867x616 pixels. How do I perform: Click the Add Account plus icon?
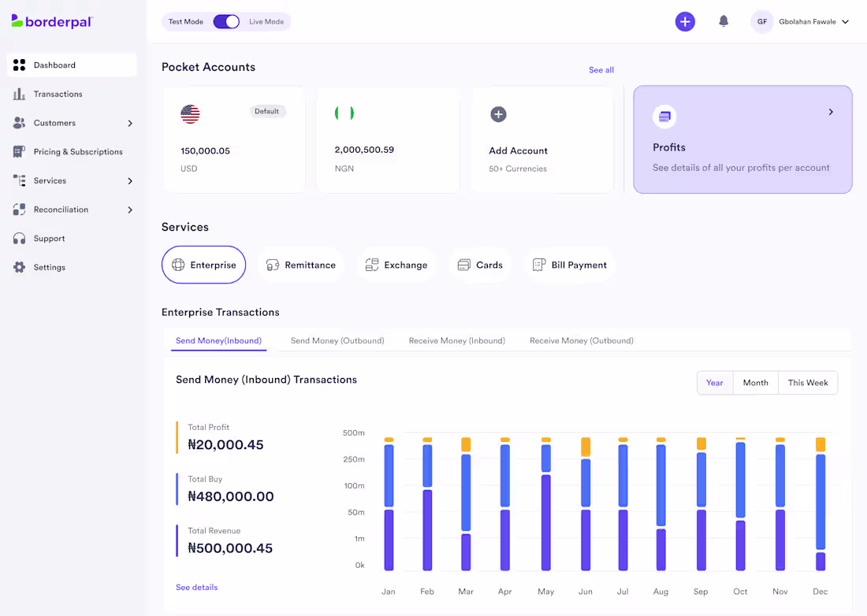click(x=498, y=114)
